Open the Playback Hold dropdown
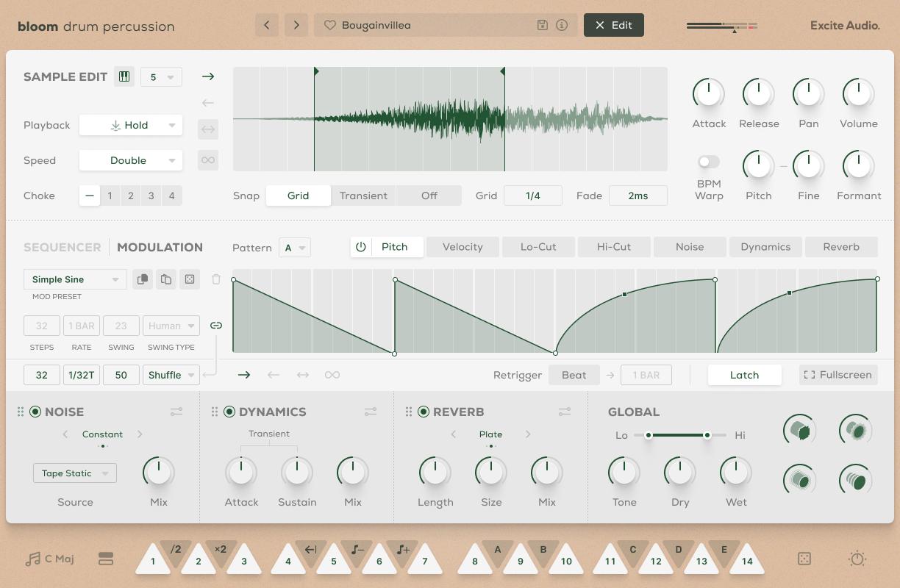The width and height of the screenshot is (900, 588). pos(130,125)
